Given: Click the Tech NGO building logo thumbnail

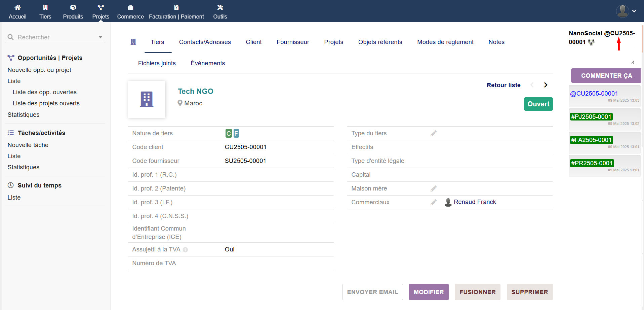Looking at the screenshot, I should [147, 99].
